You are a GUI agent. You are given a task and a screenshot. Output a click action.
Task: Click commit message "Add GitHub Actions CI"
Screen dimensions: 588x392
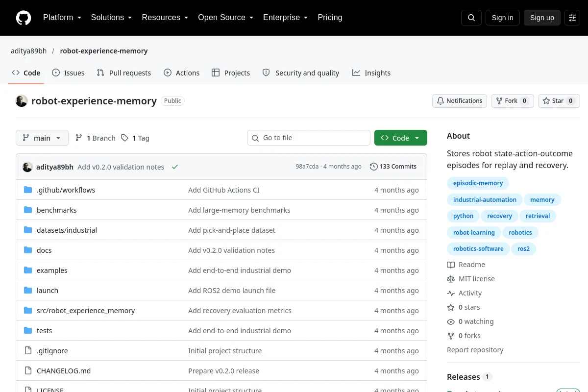[224, 190]
